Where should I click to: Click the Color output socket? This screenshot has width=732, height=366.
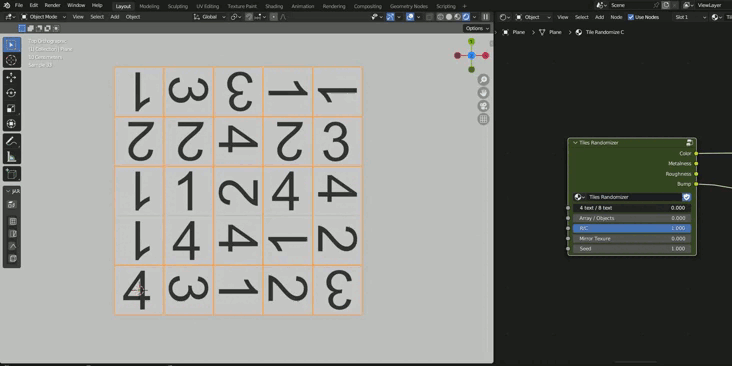(x=696, y=154)
